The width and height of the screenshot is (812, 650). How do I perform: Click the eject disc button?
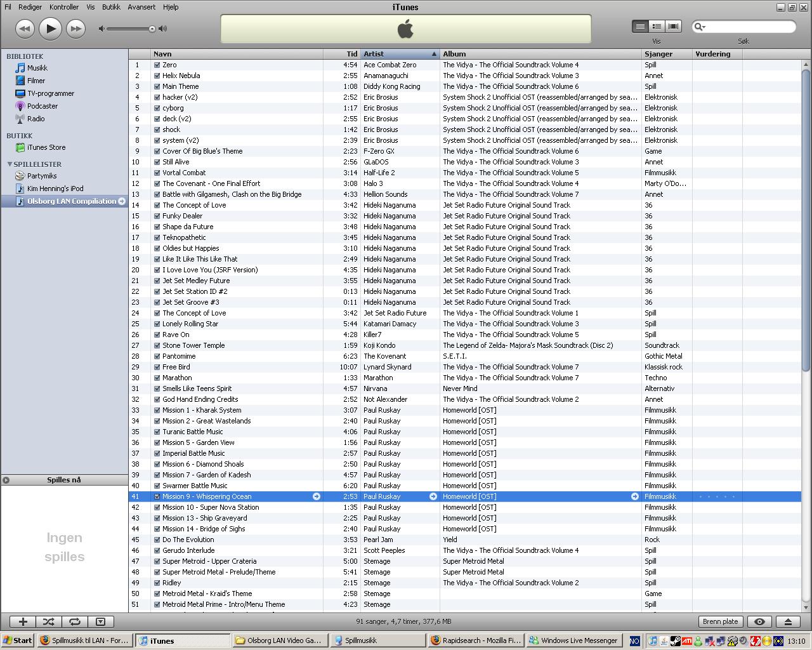tap(788, 621)
